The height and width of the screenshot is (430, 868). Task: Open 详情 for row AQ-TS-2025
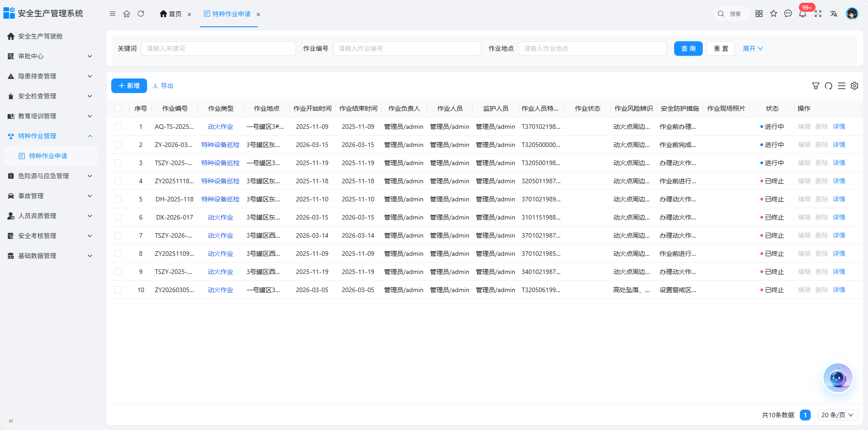[839, 127]
